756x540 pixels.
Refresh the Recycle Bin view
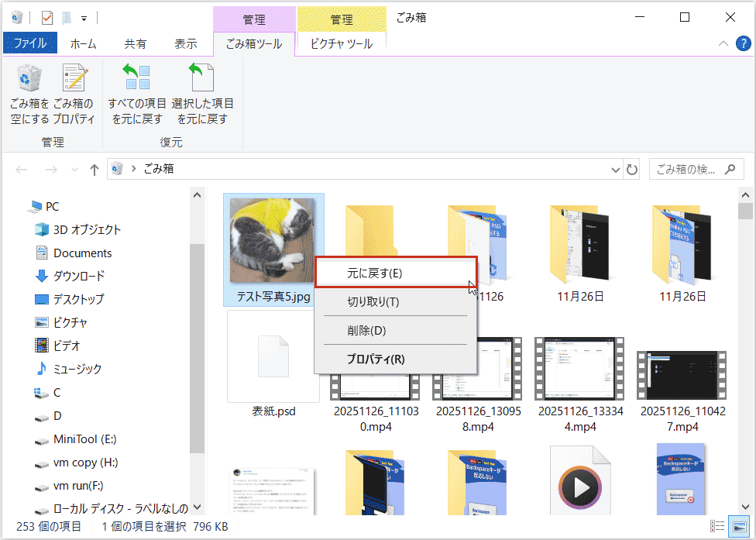point(631,169)
